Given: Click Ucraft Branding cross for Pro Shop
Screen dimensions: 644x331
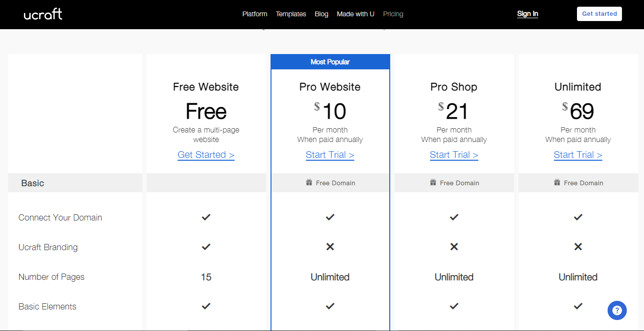Looking at the screenshot, I should (x=454, y=247).
